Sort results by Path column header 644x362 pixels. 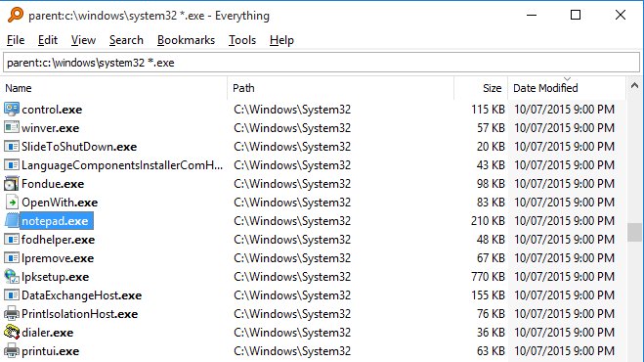(340, 88)
